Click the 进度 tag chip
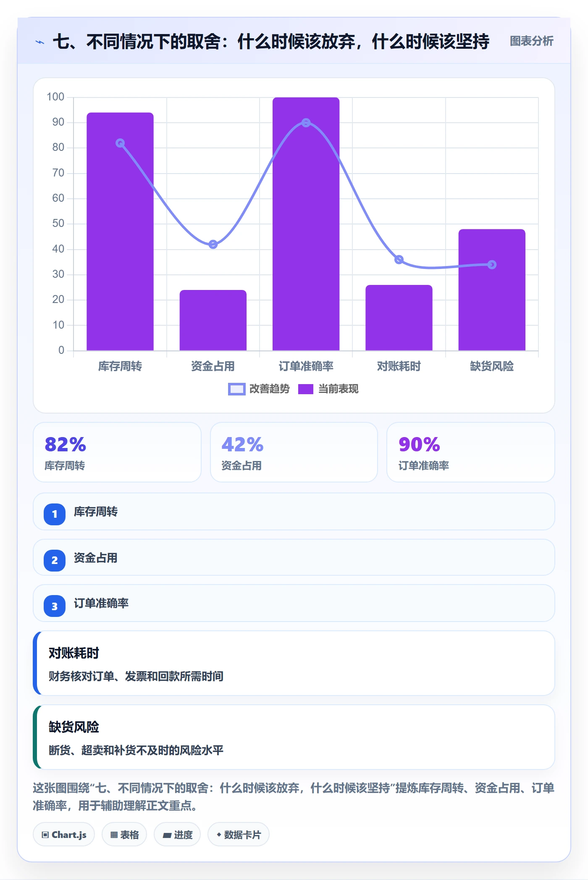588x880 pixels. coord(177,835)
